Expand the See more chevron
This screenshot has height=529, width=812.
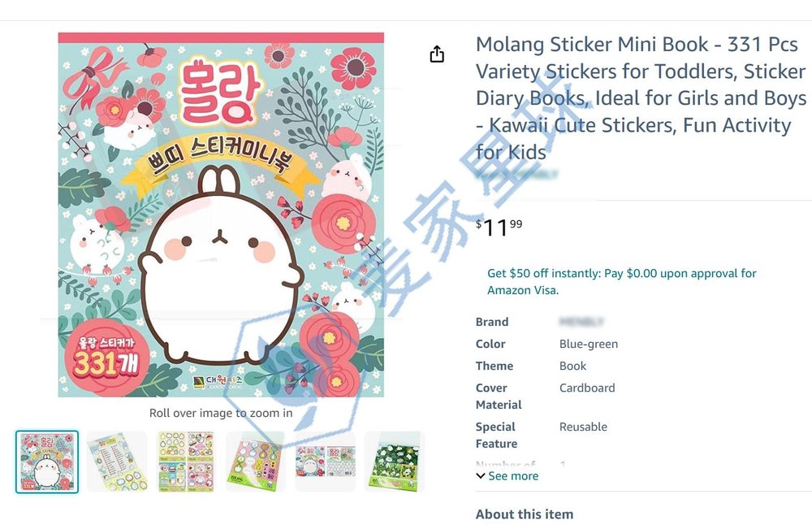(481, 475)
